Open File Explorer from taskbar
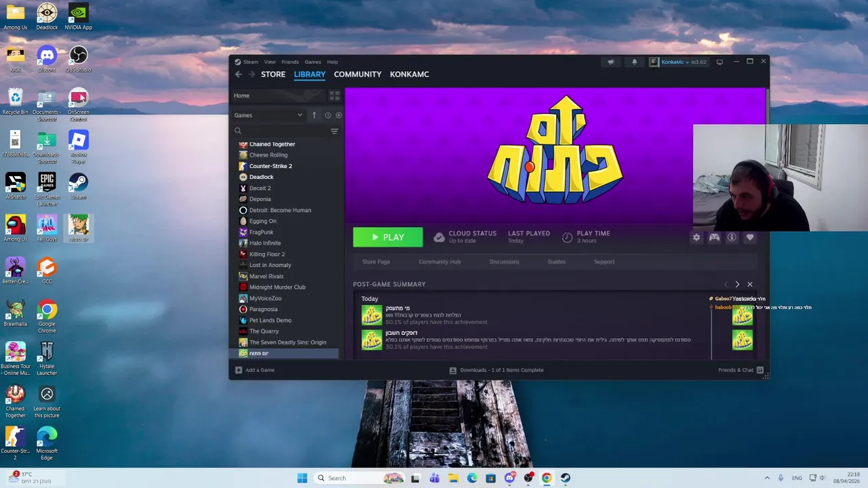The width and height of the screenshot is (868, 488). pyautogui.click(x=453, y=478)
